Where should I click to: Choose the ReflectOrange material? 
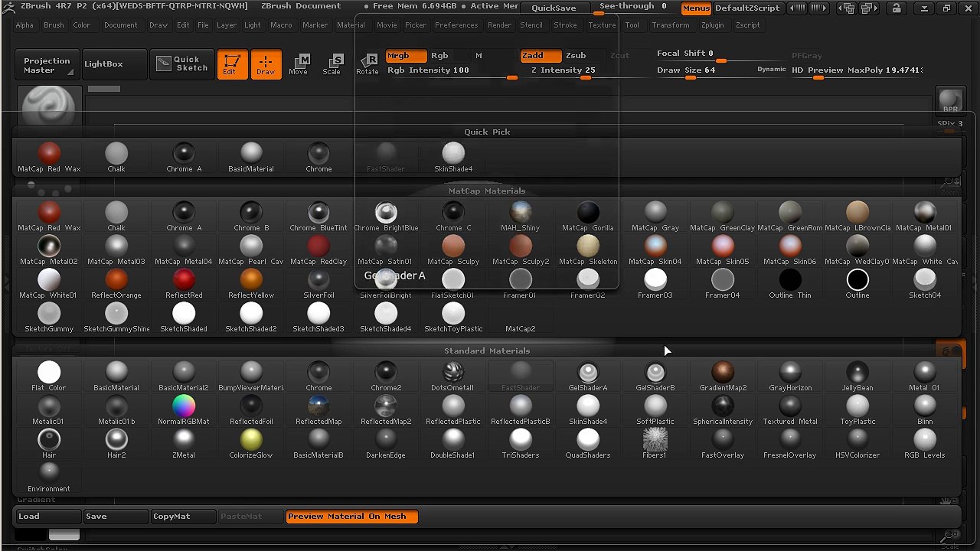click(116, 284)
